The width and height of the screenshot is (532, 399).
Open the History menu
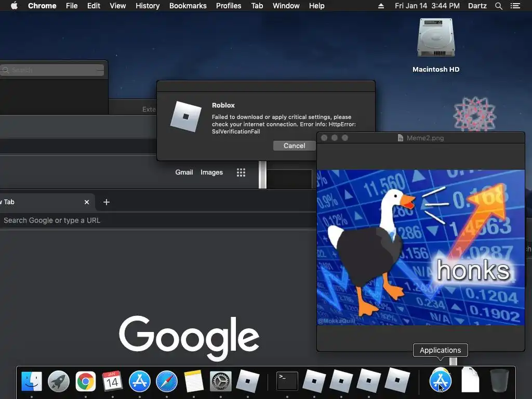[x=148, y=6]
